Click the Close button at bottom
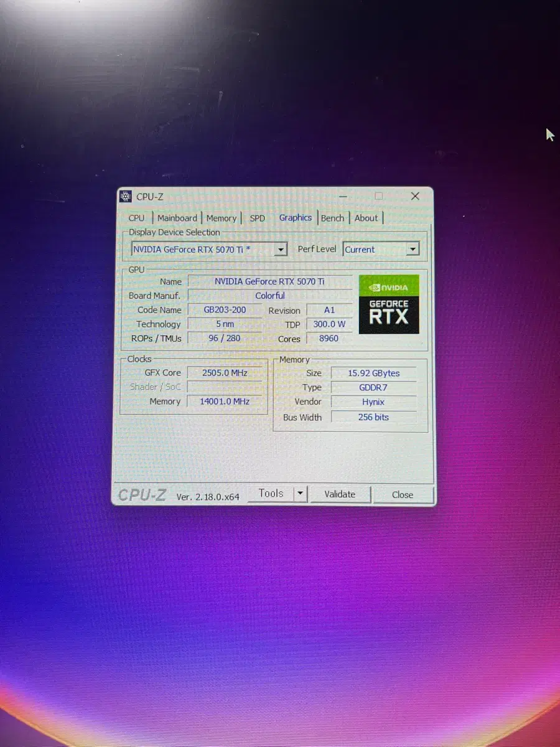 point(403,495)
